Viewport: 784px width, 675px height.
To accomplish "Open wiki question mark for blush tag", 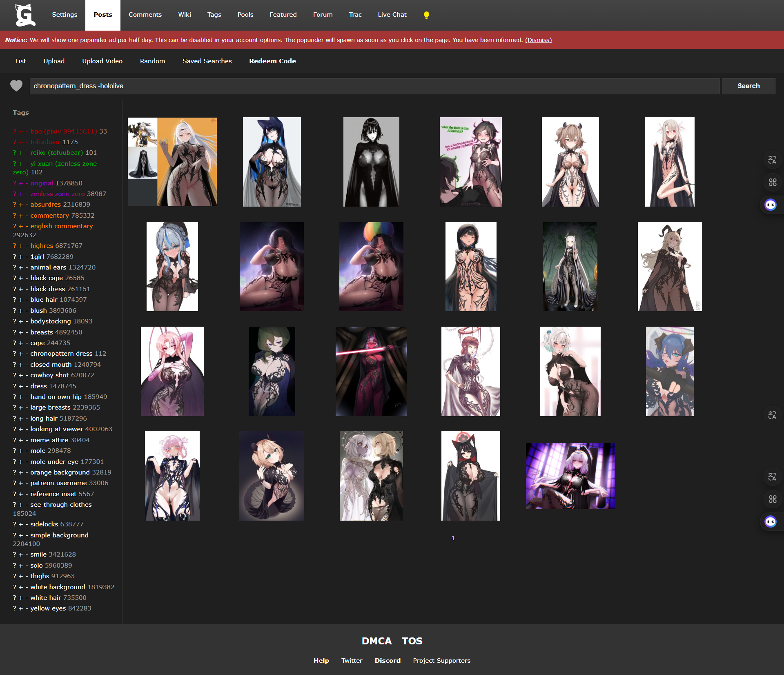I will pos(15,311).
